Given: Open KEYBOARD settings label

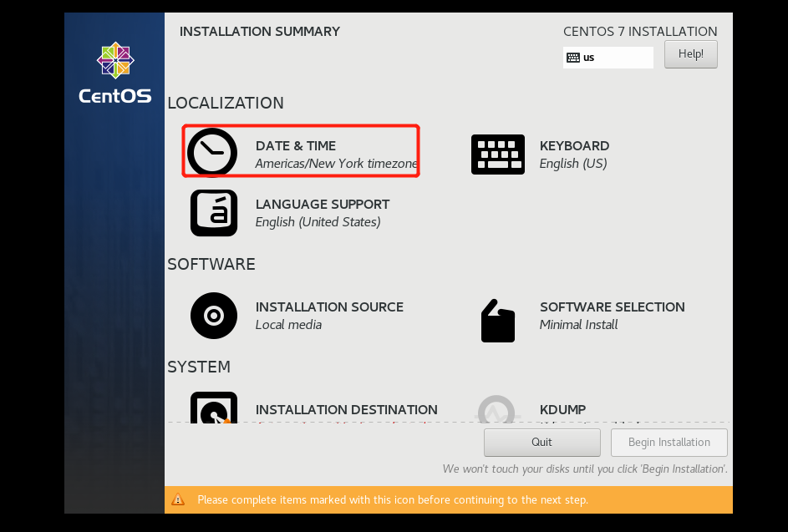Looking at the screenshot, I should tap(574, 145).
